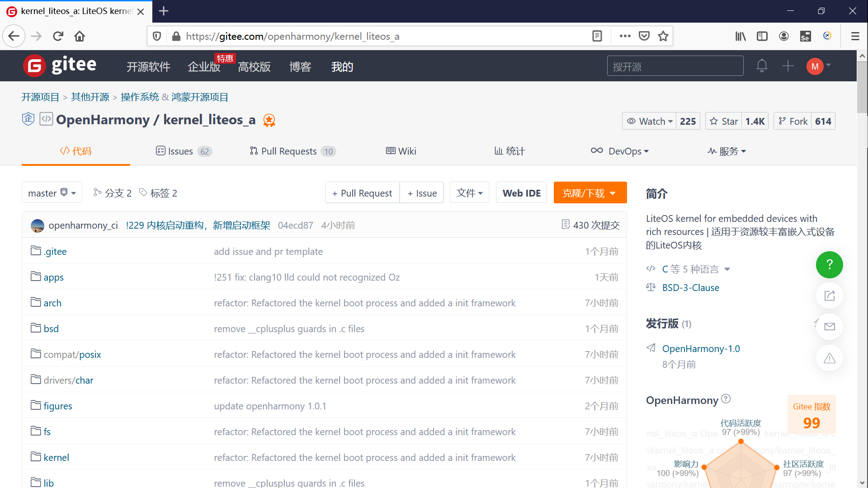Open the Issues tab
This screenshot has height=488, width=868.
tap(184, 151)
